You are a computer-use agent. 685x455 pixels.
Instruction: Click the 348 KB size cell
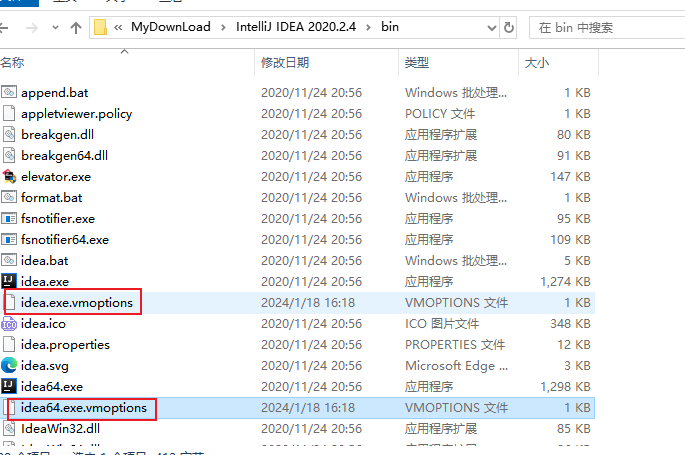(570, 324)
